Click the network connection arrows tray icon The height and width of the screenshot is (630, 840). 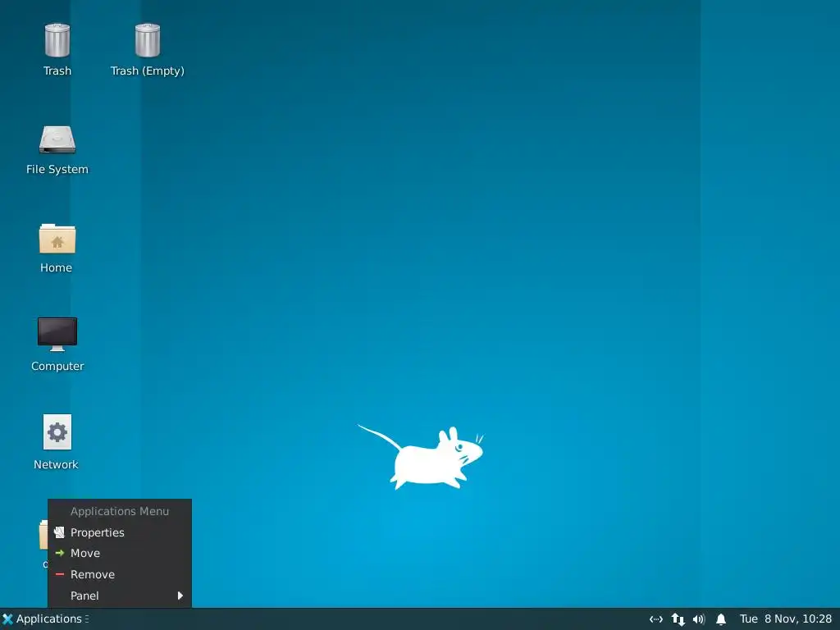(x=656, y=619)
